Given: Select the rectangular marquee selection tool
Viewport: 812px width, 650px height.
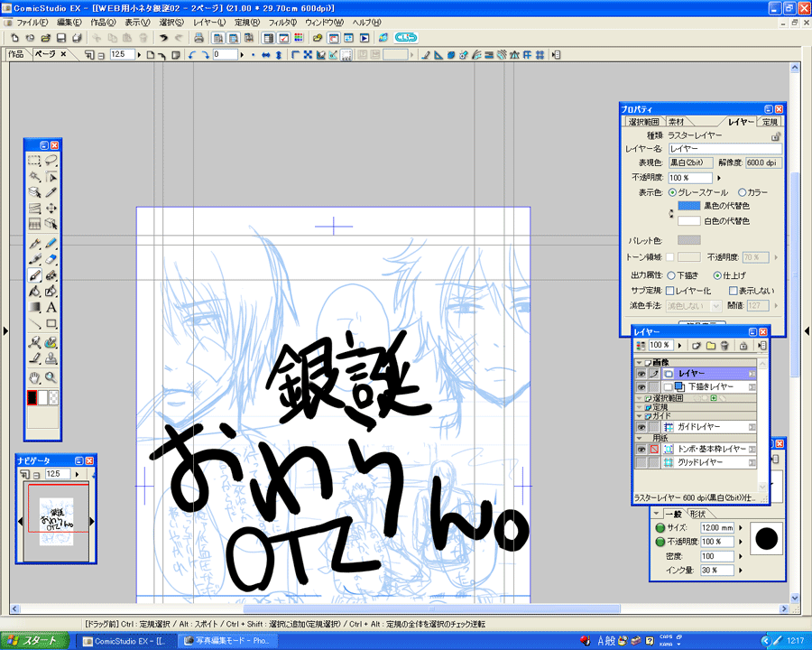Looking at the screenshot, I should click(x=34, y=160).
